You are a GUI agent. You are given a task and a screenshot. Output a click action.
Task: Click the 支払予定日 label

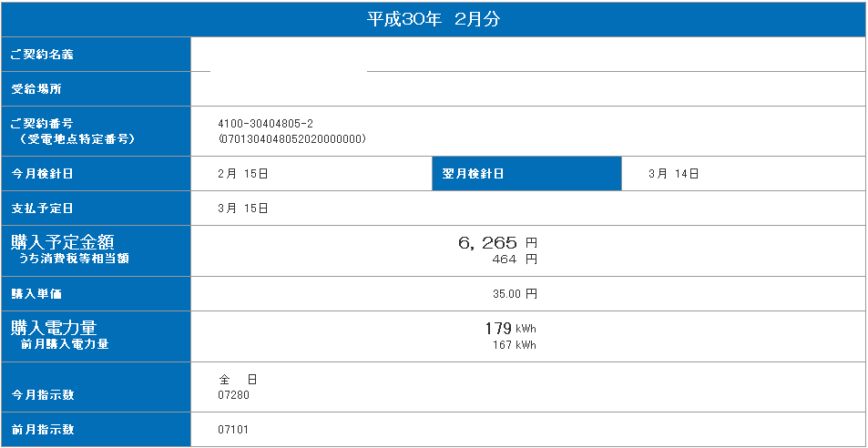pos(42,209)
